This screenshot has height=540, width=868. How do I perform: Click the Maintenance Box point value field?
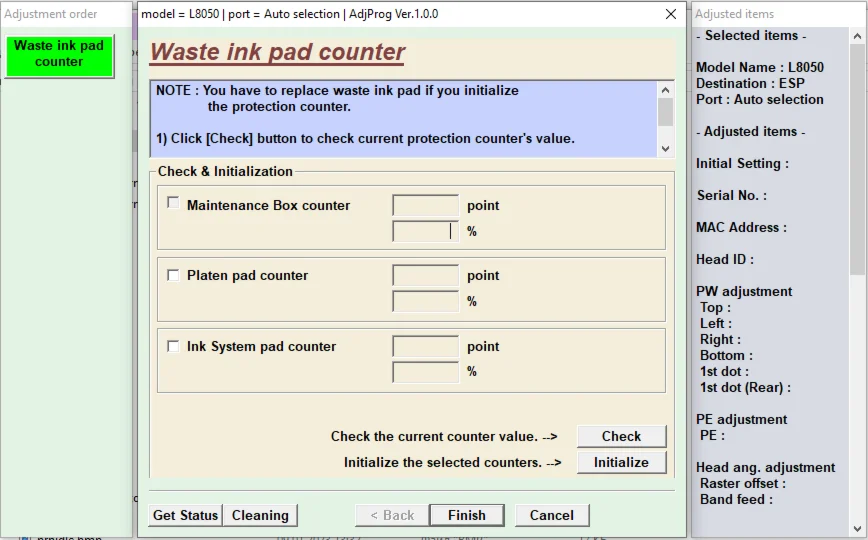(425, 205)
